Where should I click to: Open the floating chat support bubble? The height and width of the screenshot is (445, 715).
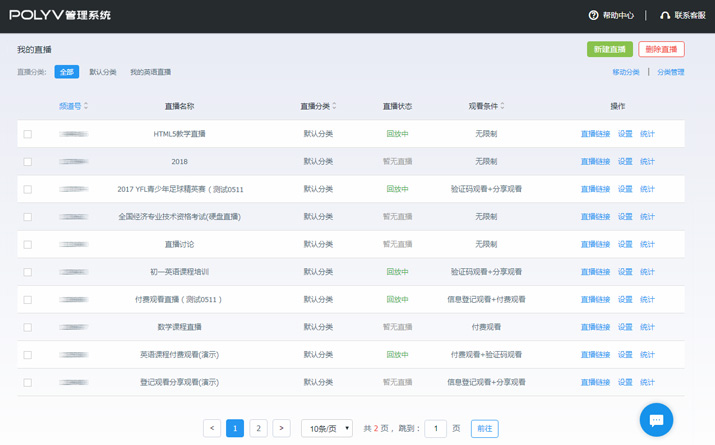click(x=656, y=419)
